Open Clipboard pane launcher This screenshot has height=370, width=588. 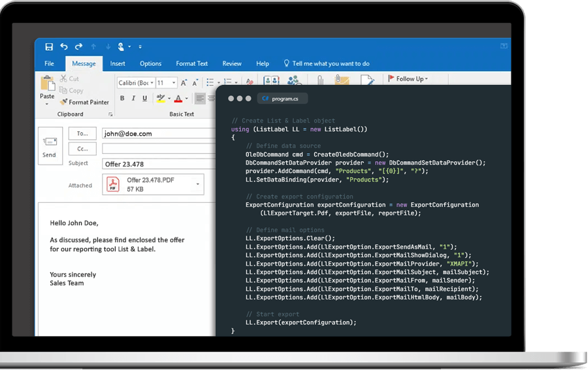point(110,114)
